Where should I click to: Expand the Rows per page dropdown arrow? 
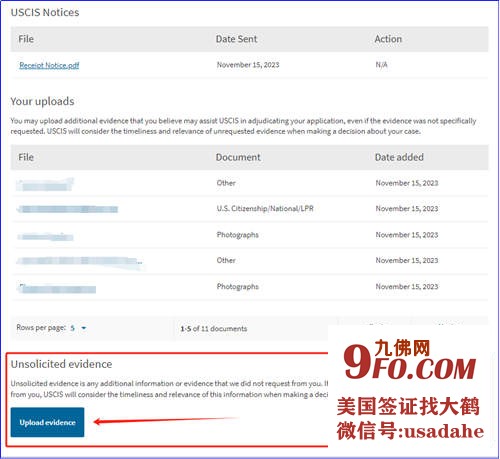(x=84, y=328)
